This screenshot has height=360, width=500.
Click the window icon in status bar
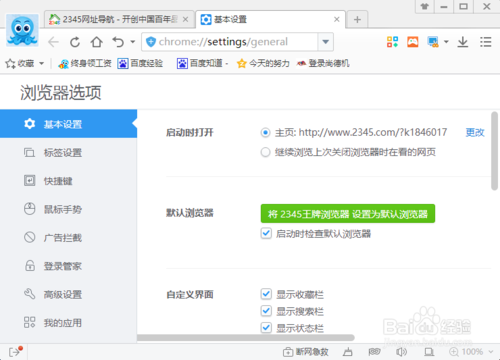429,352
